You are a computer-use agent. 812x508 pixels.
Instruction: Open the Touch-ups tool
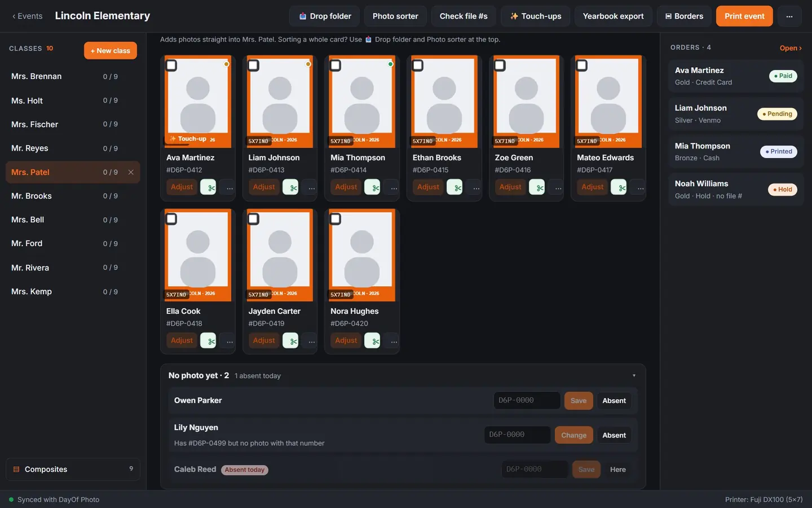click(535, 16)
